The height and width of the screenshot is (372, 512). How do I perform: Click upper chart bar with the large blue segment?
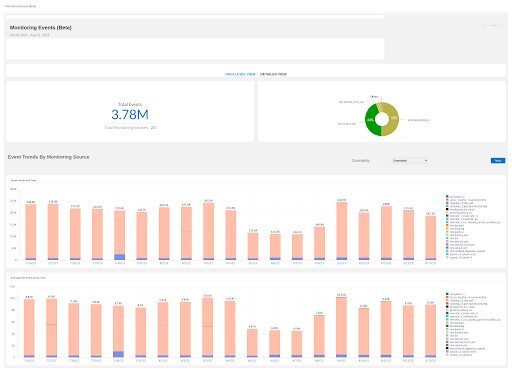(x=120, y=235)
